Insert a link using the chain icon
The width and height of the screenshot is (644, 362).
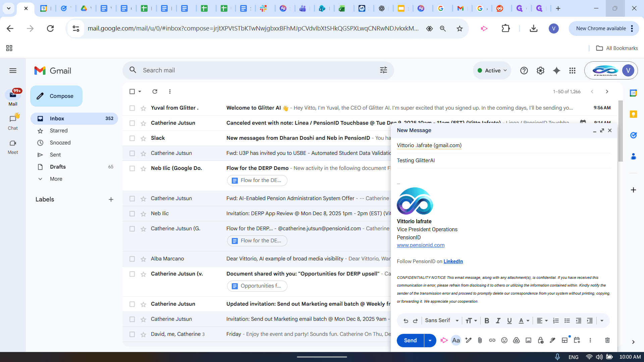click(492, 340)
